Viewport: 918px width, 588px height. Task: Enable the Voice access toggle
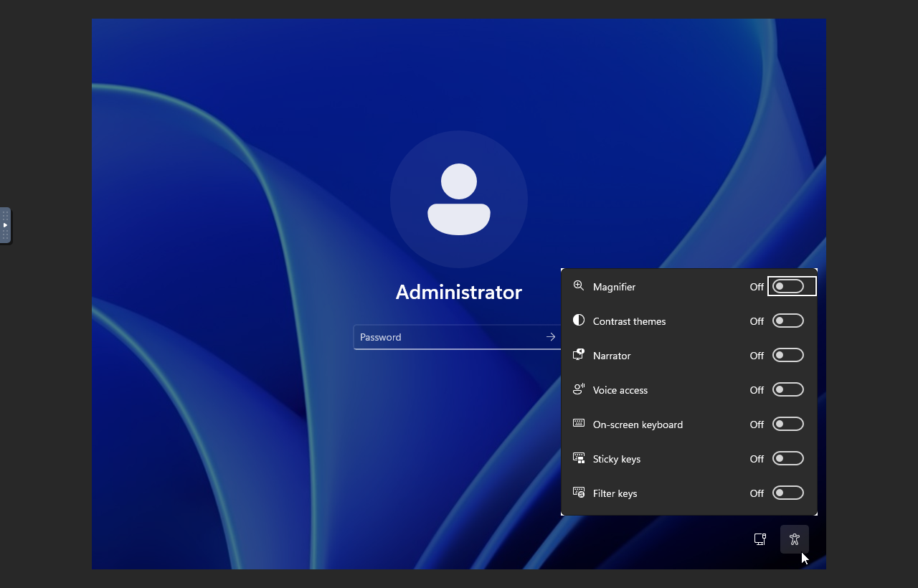pos(788,389)
